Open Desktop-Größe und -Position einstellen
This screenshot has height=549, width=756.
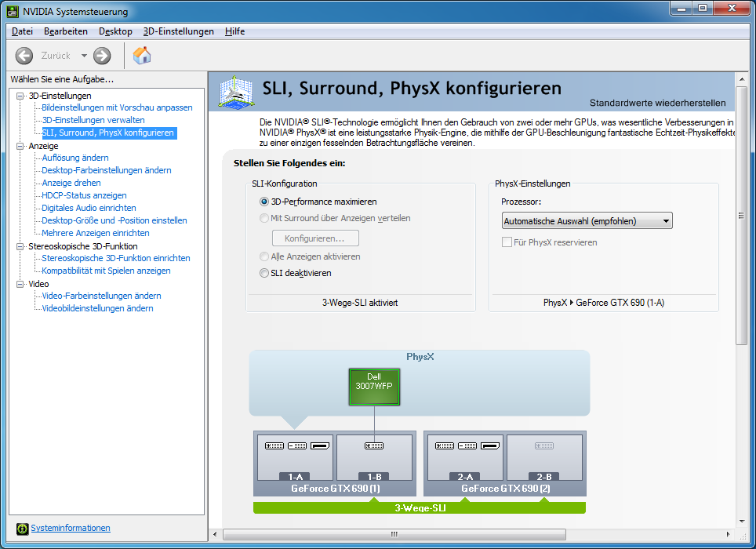(114, 220)
